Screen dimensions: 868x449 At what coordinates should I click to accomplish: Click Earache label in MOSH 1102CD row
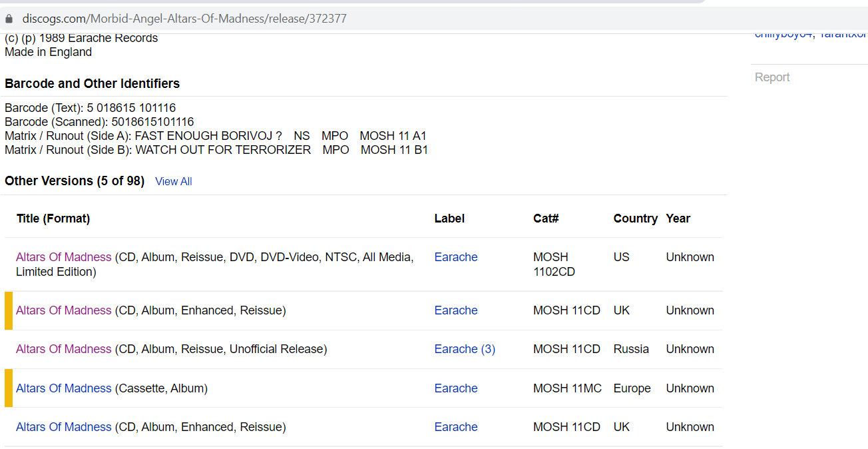pyautogui.click(x=456, y=257)
